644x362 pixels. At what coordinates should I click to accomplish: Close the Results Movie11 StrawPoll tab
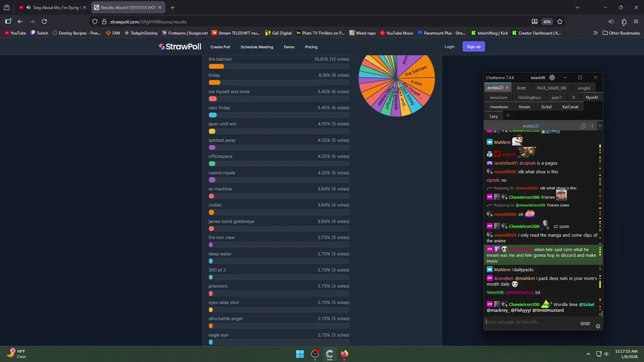tap(160, 8)
